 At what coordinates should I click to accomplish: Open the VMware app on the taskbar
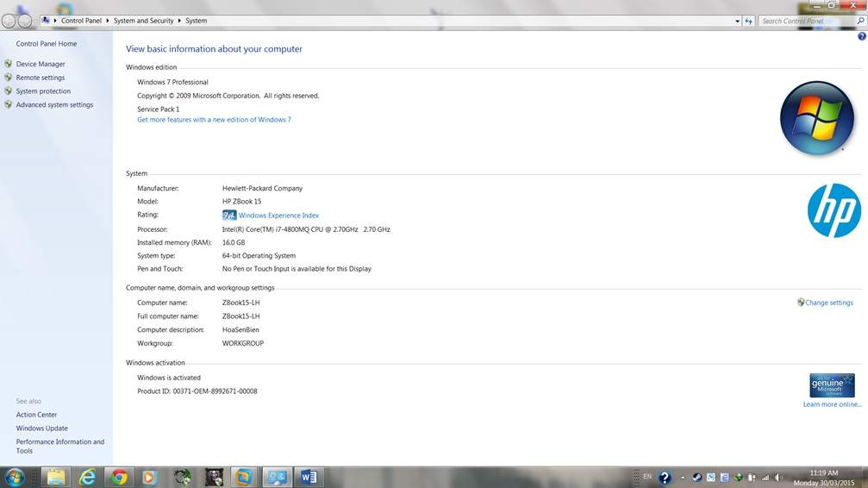tap(244, 477)
